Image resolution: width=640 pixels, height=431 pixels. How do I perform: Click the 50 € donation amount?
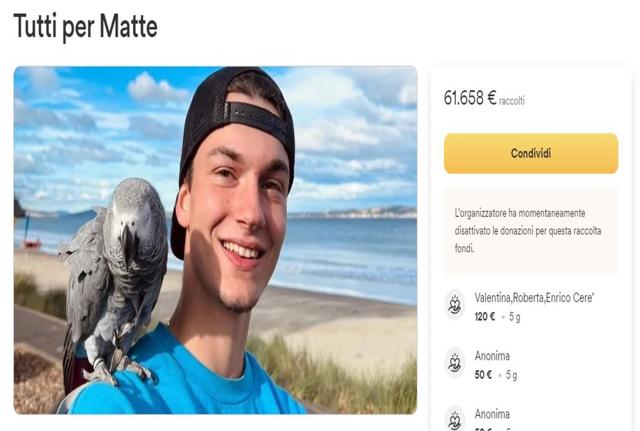483,375
